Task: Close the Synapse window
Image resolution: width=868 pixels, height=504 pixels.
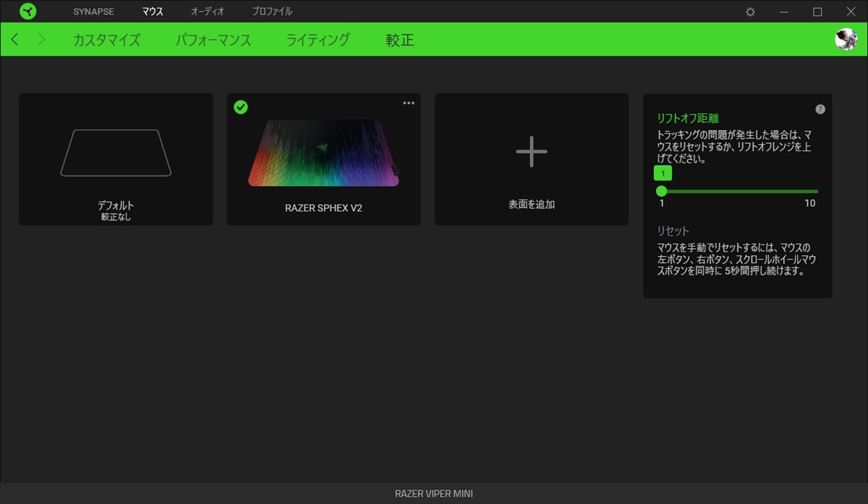Action: pyautogui.click(x=851, y=12)
